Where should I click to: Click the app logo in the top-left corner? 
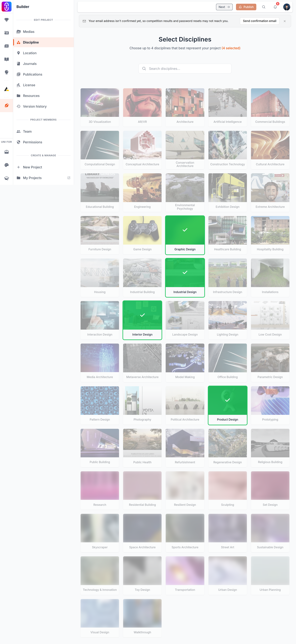pyautogui.click(x=6, y=6)
